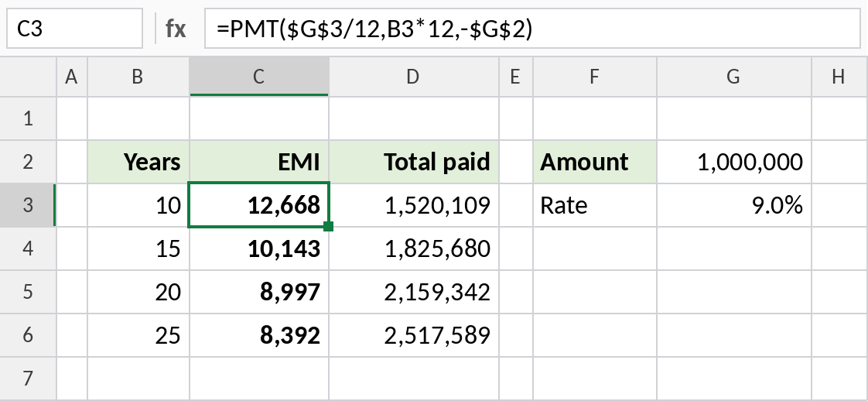The image size is (868, 401).
Task: Select column C header
Action: tap(259, 77)
